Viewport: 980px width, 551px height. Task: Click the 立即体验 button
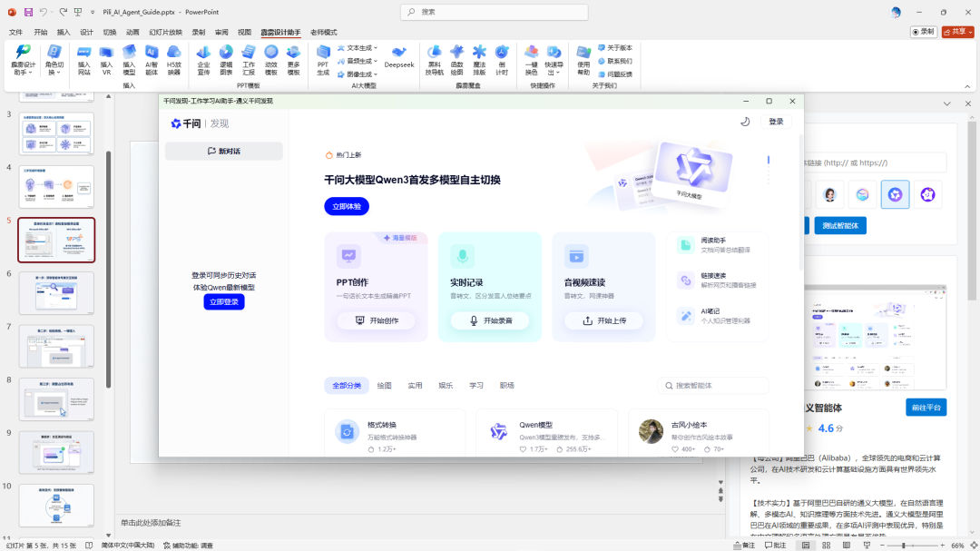pos(347,206)
